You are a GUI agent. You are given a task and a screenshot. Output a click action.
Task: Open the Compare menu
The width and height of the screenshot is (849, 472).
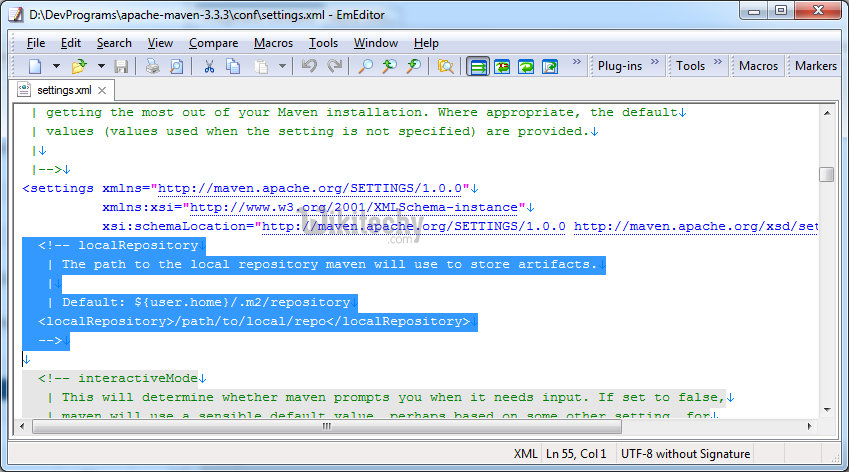click(213, 43)
